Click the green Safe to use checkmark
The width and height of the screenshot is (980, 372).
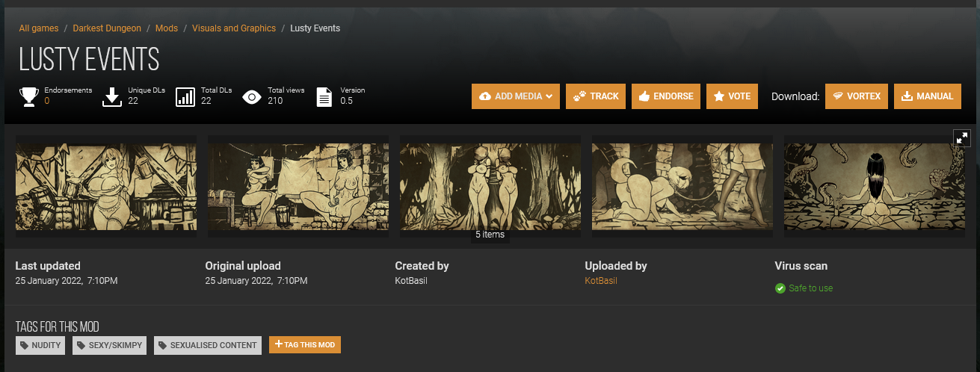(780, 288)
